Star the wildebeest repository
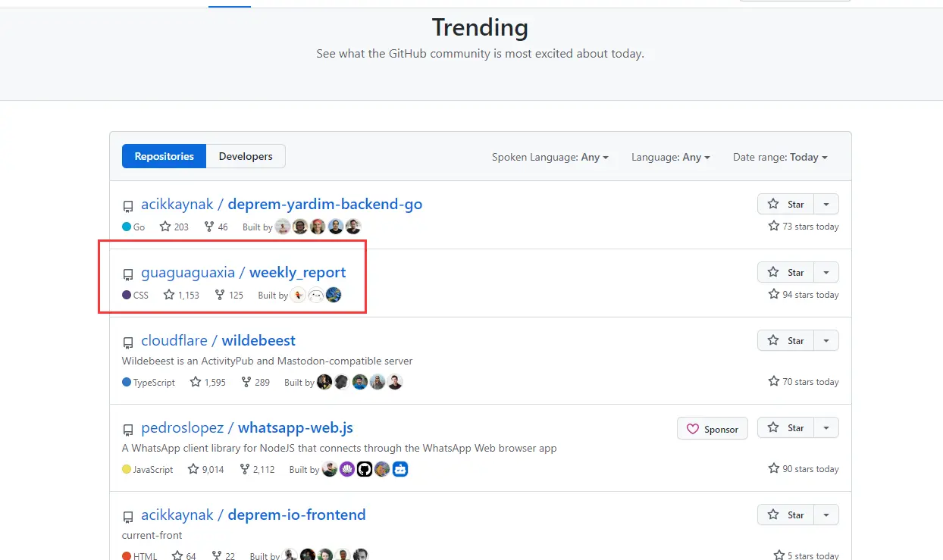The height and width of the screenshot is (560, 943). click(786, 340)
